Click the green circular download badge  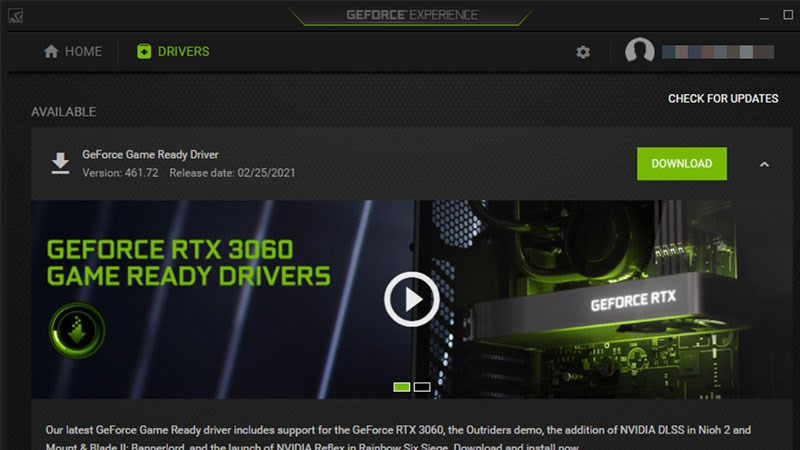[x=77, y=331]
